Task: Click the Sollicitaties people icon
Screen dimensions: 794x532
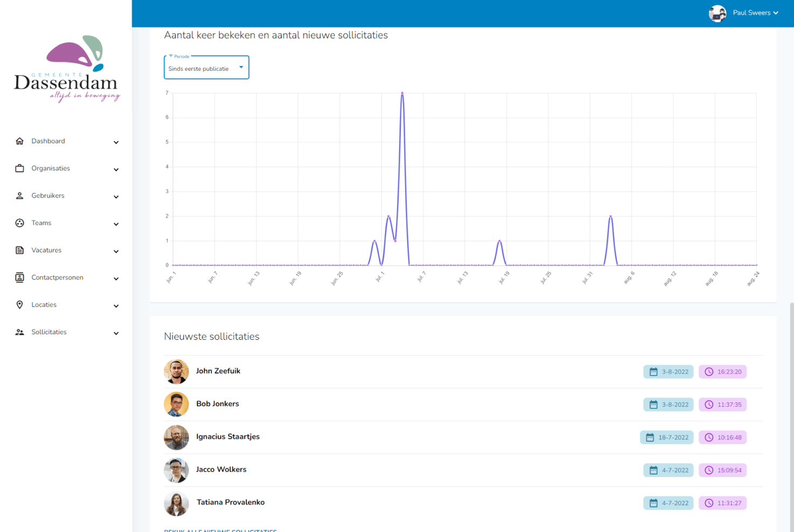Action: pyautogui.click(x=20, y=332)
